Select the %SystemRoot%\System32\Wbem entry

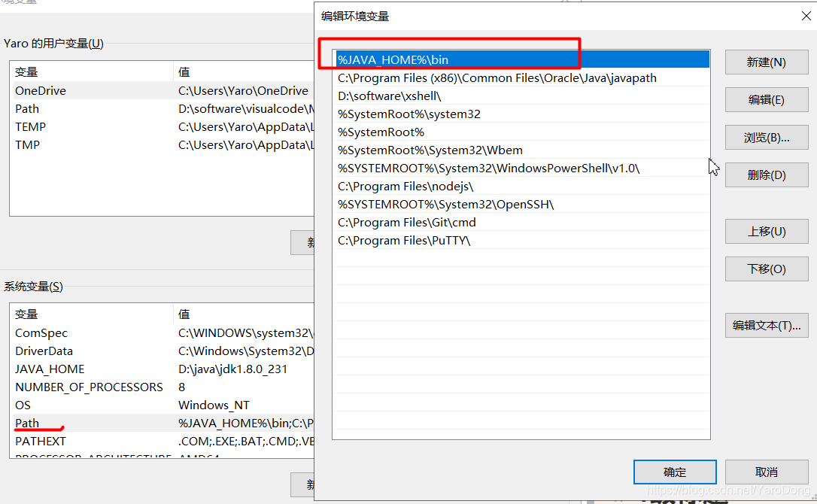click(x=521, y=150)
